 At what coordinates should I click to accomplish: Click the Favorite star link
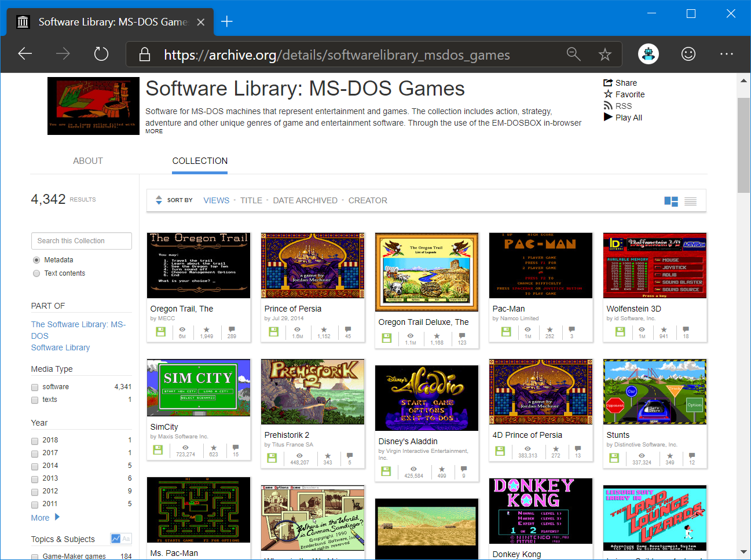pos(624,94)
